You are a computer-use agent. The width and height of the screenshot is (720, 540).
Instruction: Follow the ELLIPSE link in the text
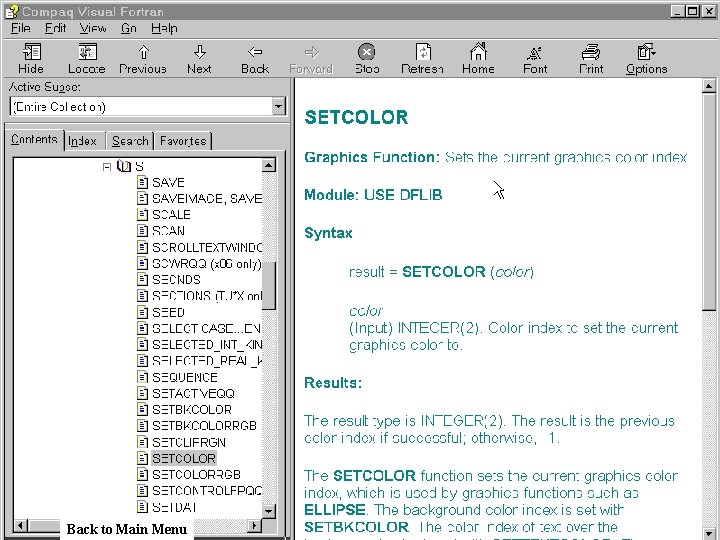tap(335, 510)
